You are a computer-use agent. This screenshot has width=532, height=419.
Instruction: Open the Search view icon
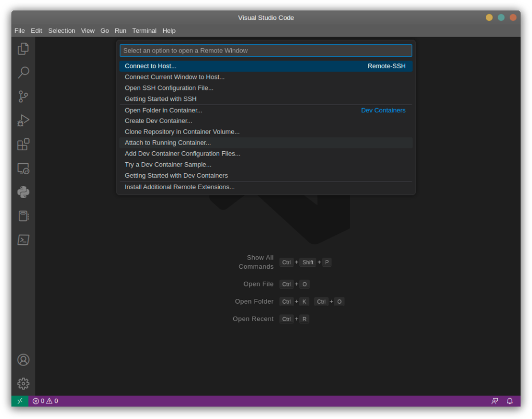pyautogui.click(x=23, y=73)
